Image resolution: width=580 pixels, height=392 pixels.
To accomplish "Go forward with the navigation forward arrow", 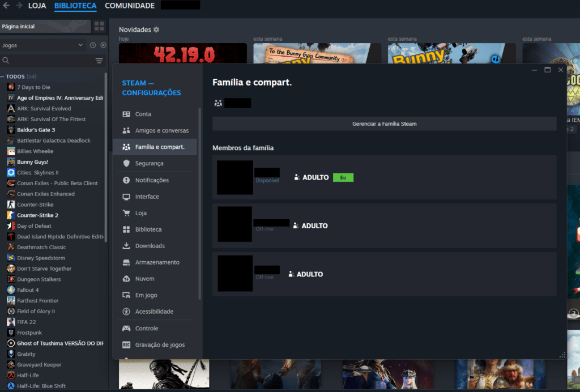I will point(19,6).
